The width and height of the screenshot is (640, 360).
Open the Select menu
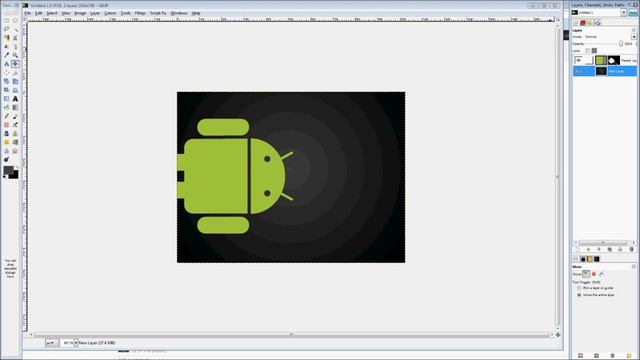pos(52,13)
